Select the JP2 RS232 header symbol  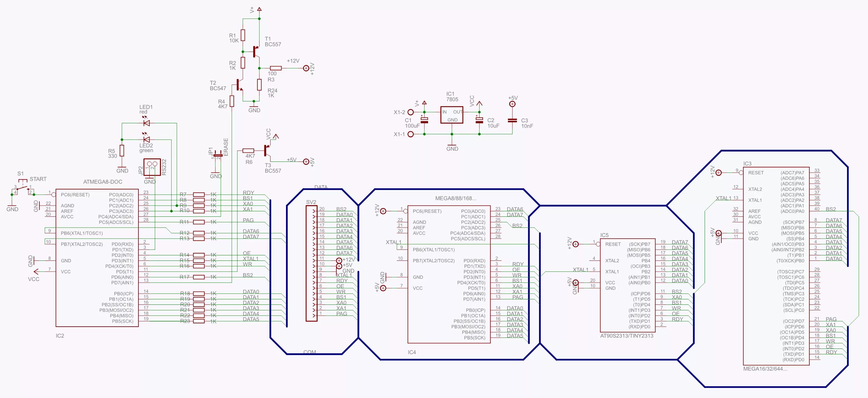[152, 167]
